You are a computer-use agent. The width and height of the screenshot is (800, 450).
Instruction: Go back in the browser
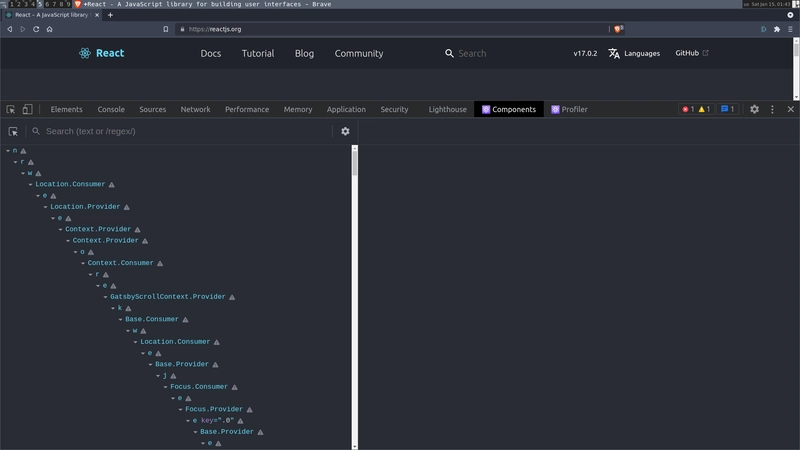[10, 29]
